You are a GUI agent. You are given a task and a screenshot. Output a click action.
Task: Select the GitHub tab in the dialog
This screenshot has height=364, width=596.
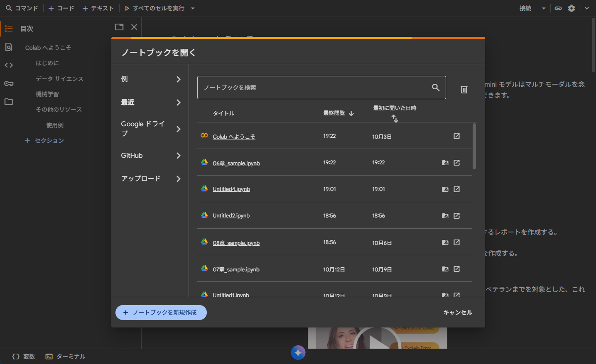pyautogui.click(x=150, y=156)
